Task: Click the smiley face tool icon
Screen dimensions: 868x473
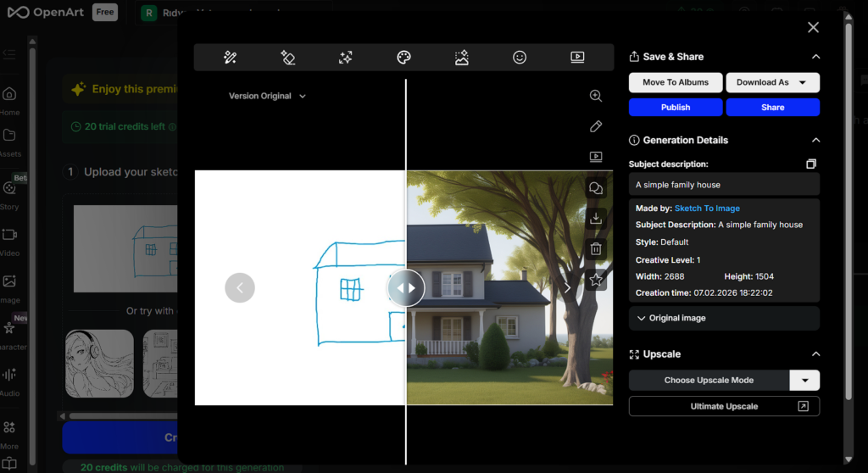Action: (x=520, y=57)
